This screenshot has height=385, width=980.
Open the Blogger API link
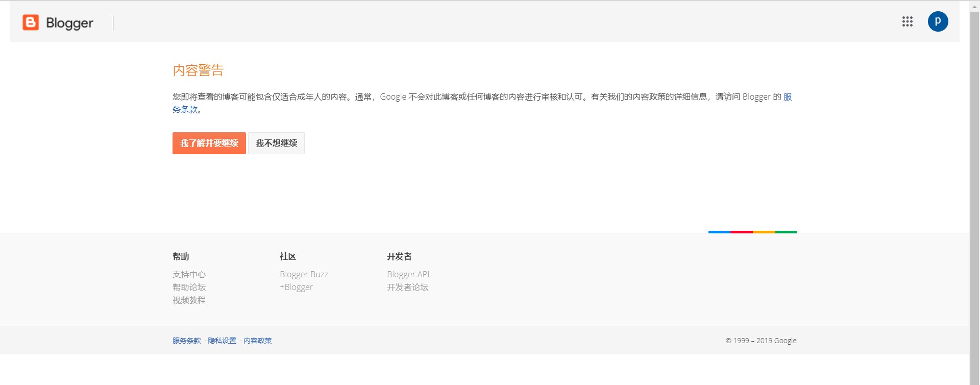(408, 274)
